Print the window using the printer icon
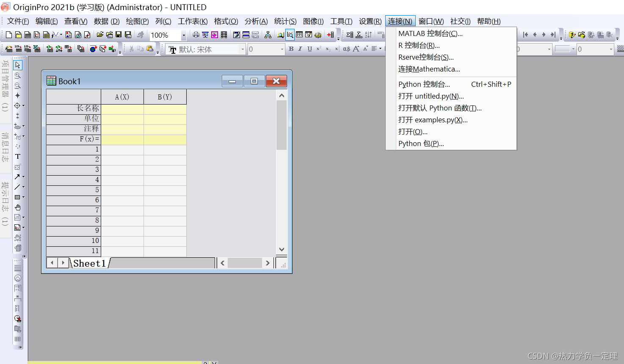The width and height of the screenshot is (624, 364). pyautogui.click(x=196, y=35)
